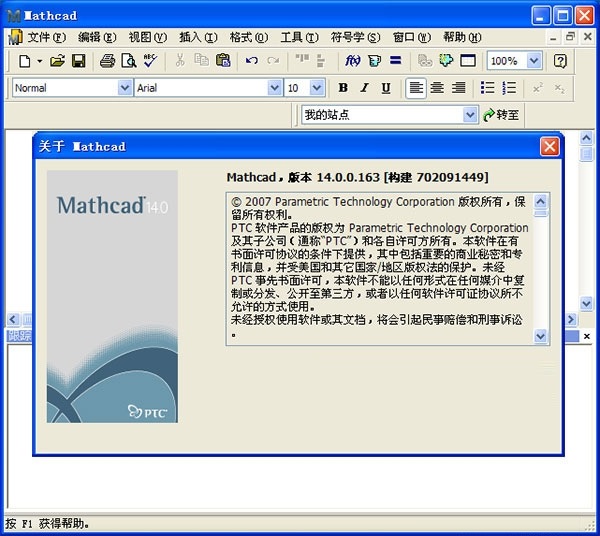600x536 pixels.
Task: Close the 关于 Mathcad dialog
Action: pyautogui.click(x=549, y=147)
